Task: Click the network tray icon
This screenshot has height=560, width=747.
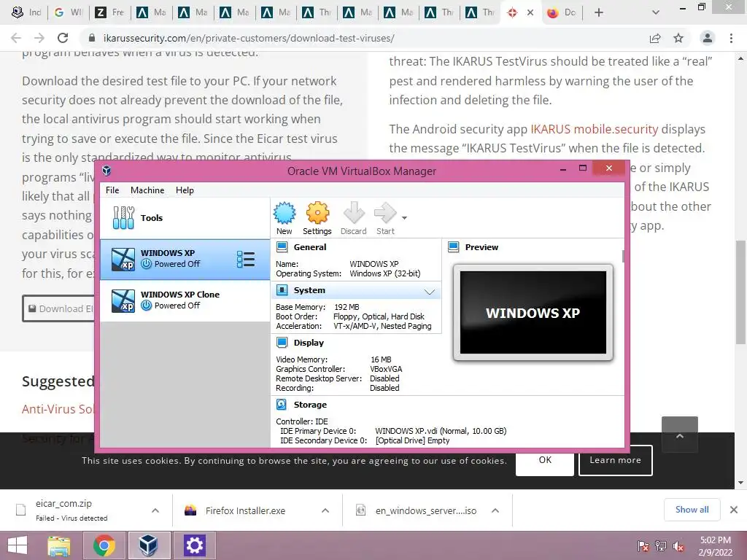Action: coord(661,547)
